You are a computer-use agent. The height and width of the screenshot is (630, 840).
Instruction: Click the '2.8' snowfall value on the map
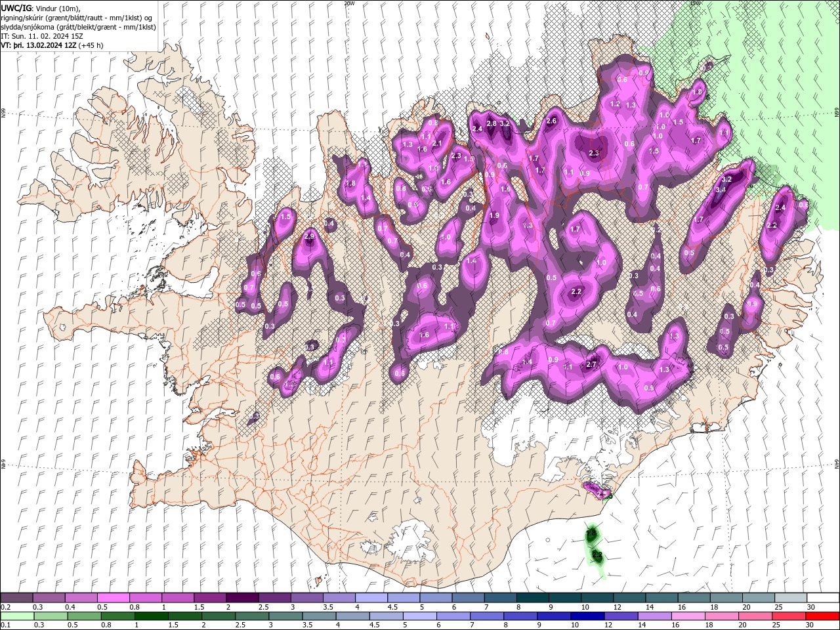[491, 123]
